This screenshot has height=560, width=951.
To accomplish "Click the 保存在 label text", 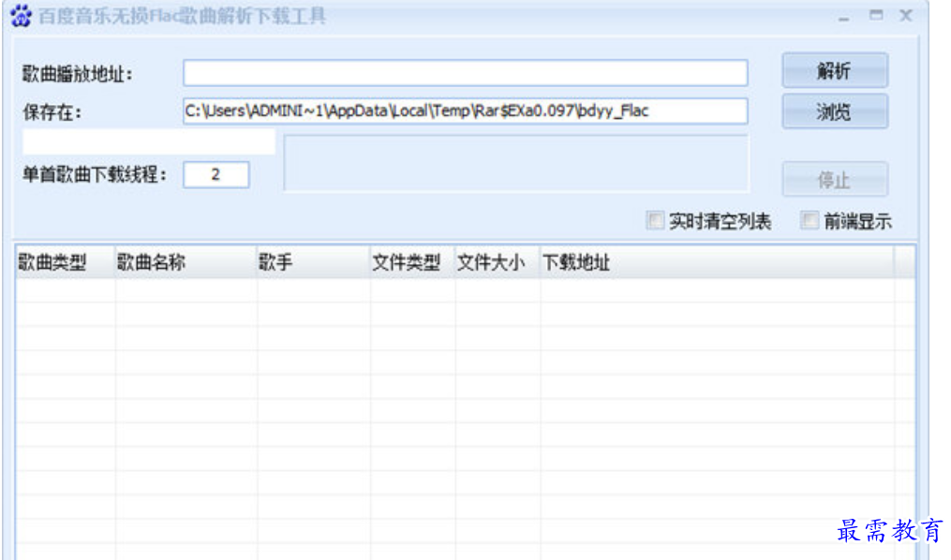I will coord(52,112).
